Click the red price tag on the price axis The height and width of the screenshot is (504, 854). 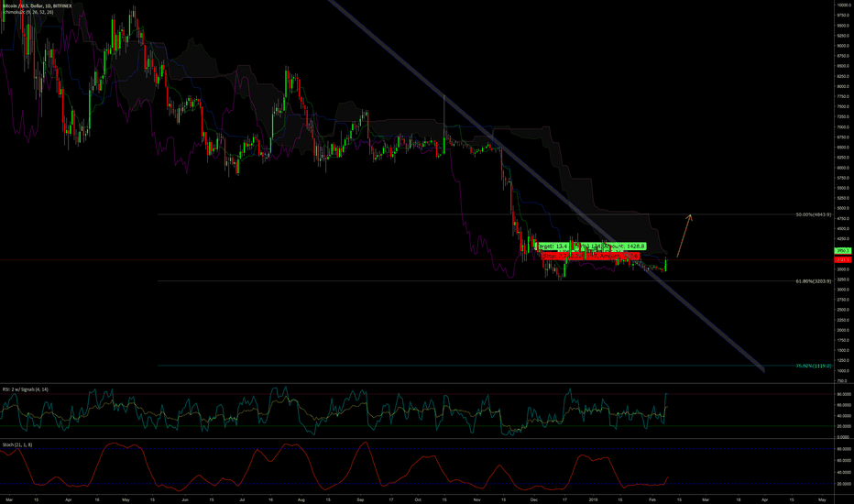(843, 260)
